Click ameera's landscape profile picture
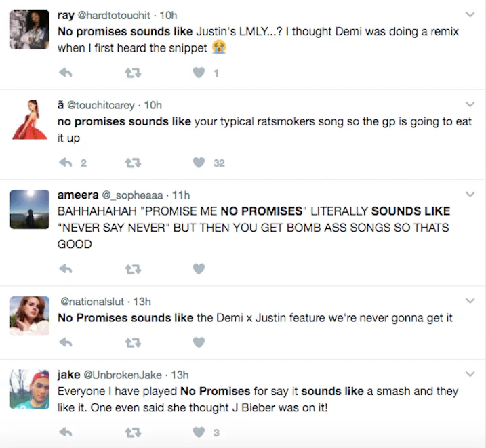 (x=30, y=209)
